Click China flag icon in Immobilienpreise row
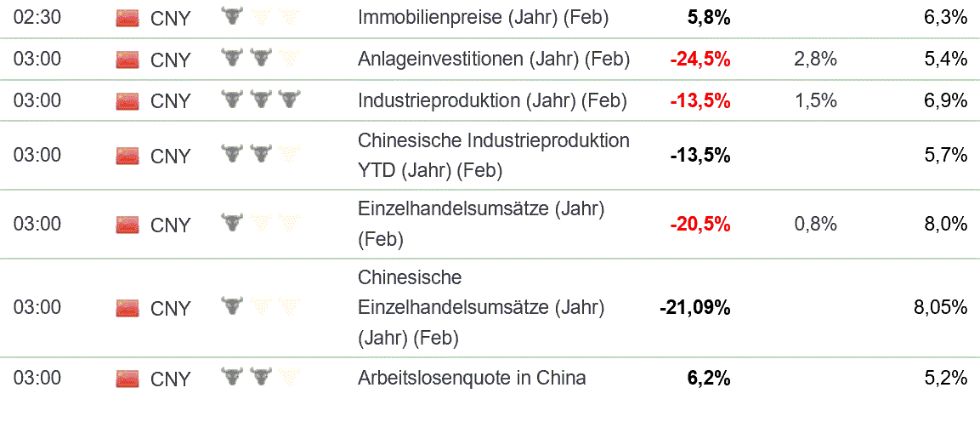This screenshot has width=980, height=439. click(127, 18)
